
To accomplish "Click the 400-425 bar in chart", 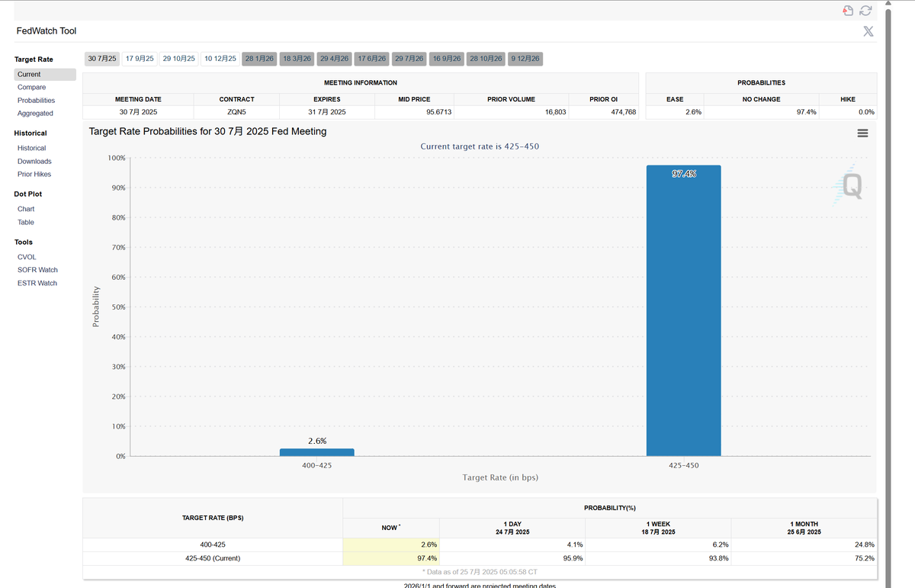I will pos(316,452).
